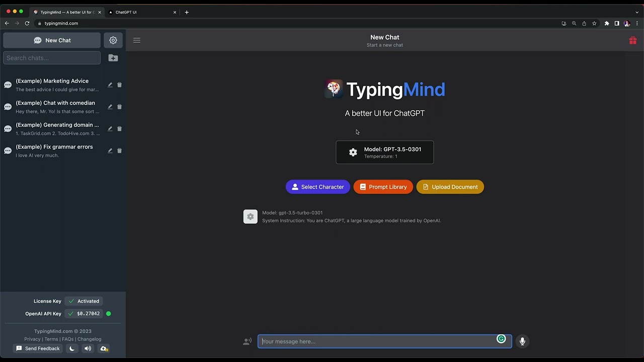
Task: Open the Prompt Library
Action: point(383,187)
